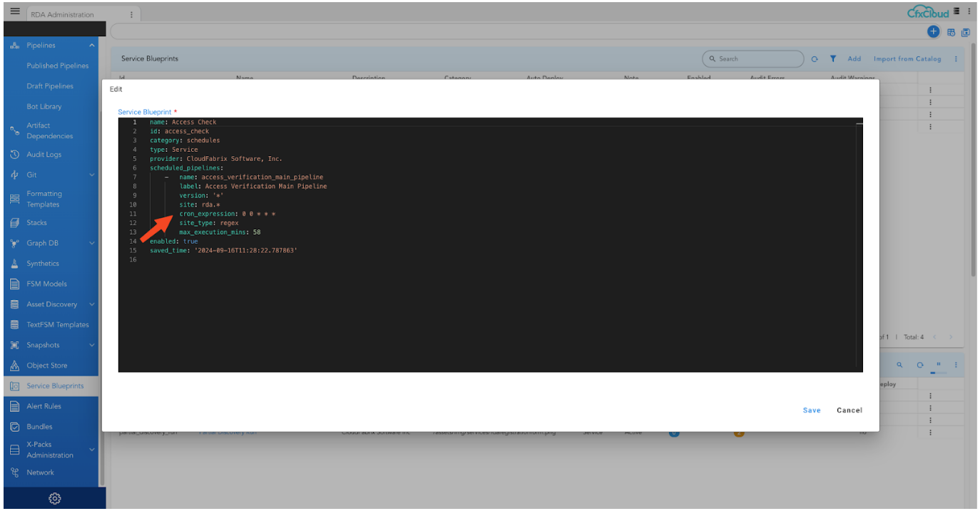Viewport: 980px width, 511px height.
Task: Expand the Graph DB submenu
Action: (x=92, y=243)
